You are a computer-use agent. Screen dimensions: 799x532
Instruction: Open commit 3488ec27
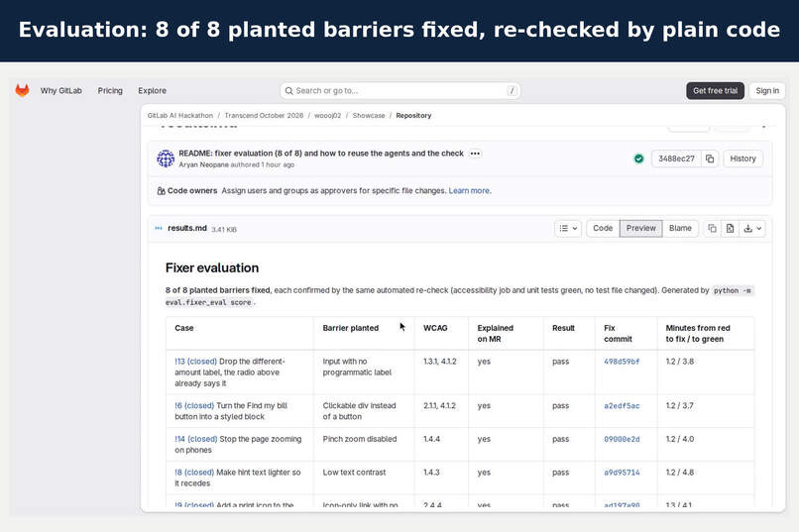pyautogui.click(x=676, y=159)
